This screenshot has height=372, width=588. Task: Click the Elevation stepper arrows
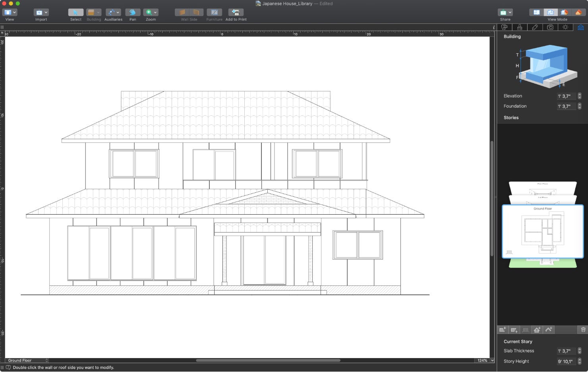tap(580, 96)
